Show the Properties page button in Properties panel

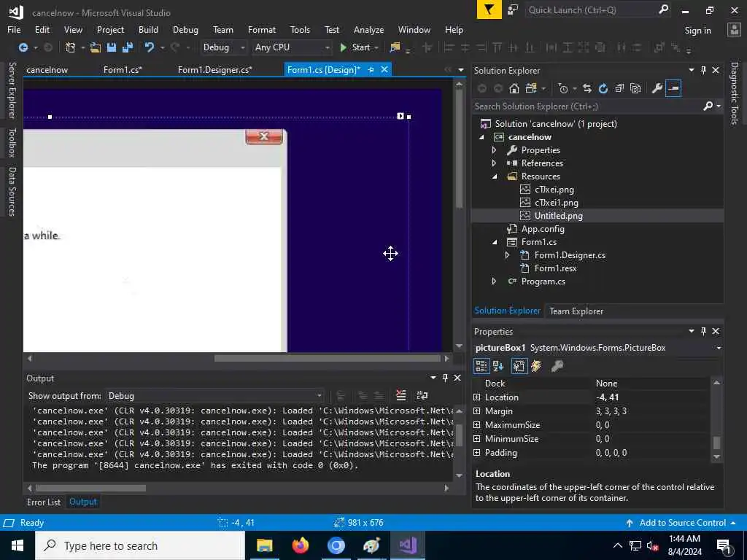[x=519, y=366]
